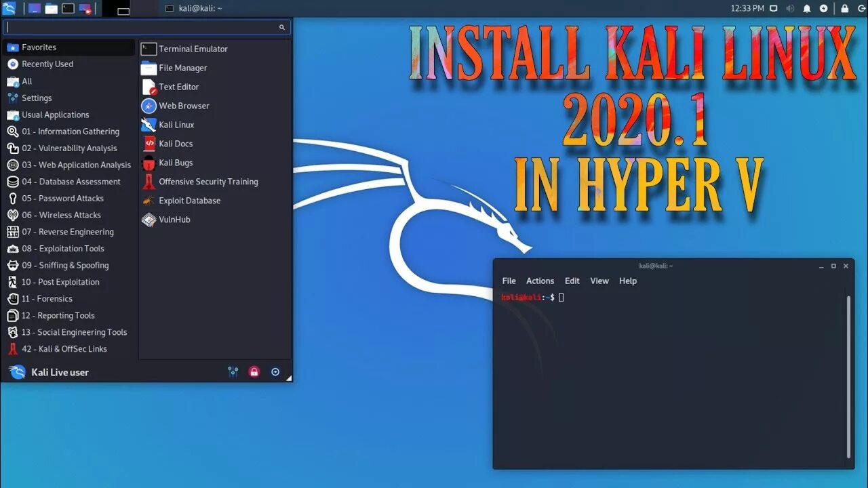Image resolution: width=868 pixels, height=488 pixels.
Task: Open 12 - Reporting Tools category
Action: [x=69, y=315]
